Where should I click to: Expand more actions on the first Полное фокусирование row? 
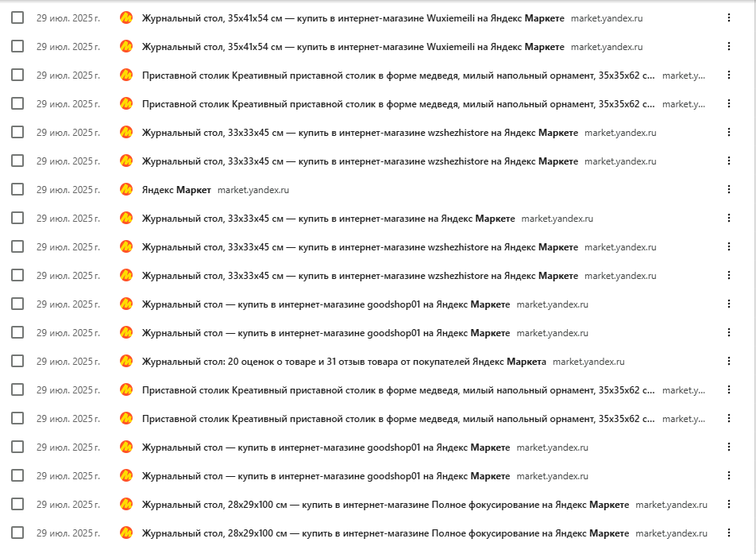pyautogui.click(x=728, y=504)
